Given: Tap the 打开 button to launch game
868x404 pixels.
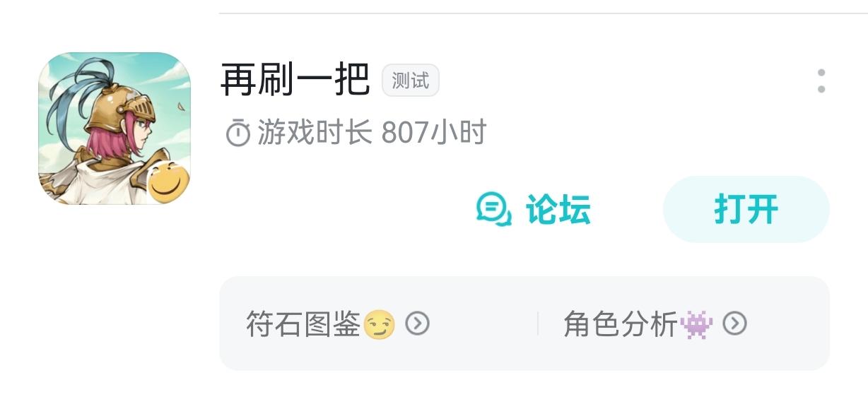Looking at the screenshot, I should click(746, 209).
